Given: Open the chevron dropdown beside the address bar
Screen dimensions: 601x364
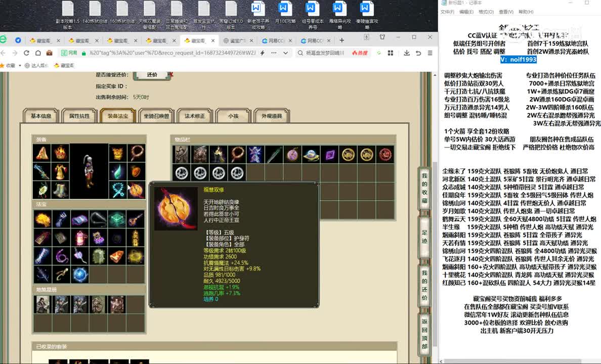Looking at the screenshot, I should pyautogui.click(x=285, y=53).
